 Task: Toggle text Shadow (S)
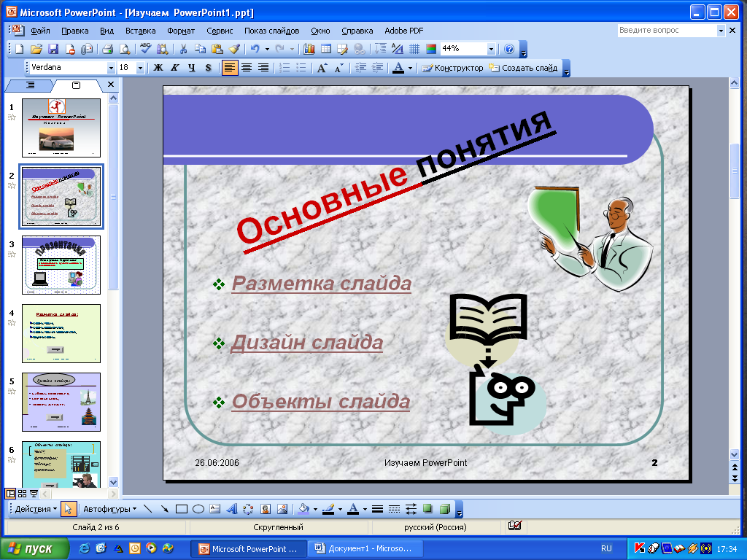(x=208, y=68)
